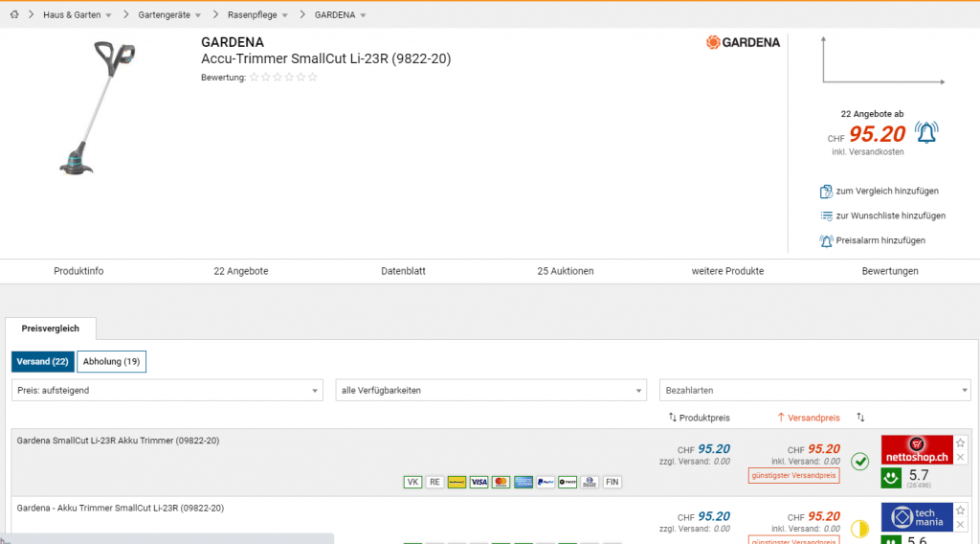Screen dimensions: 980x544
Task: Click the Mastercard payment icon in nettoshop row
Action: (501, 482)
